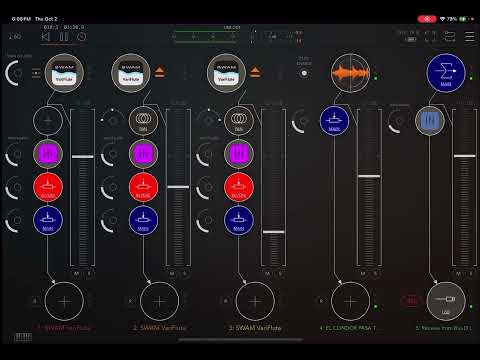The width and height of the screenshot is (480, 360).
Task: Open SWAM VariFlute source node on channel 2
Action: [x=131, y=73]
